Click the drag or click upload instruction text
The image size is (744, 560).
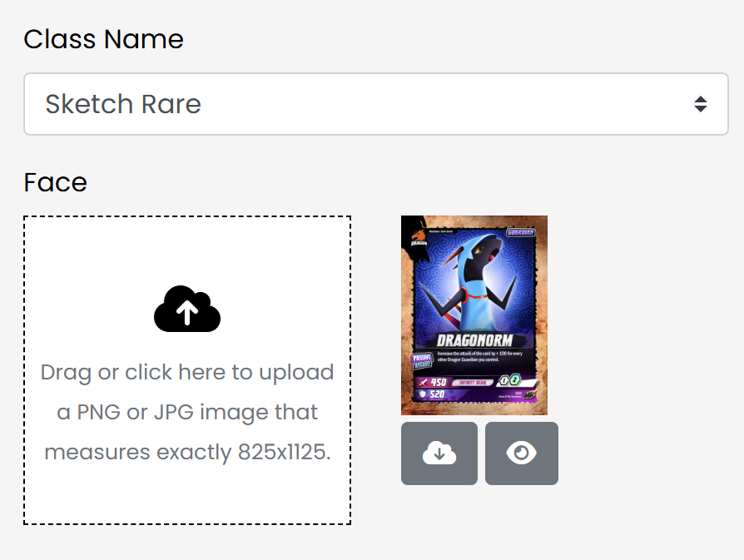tap(187, 412)
